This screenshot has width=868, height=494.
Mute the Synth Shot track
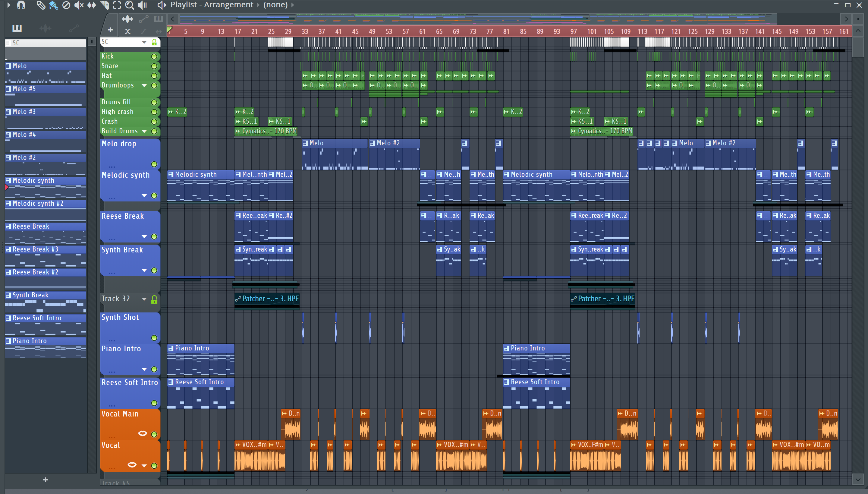click(154, 338)
